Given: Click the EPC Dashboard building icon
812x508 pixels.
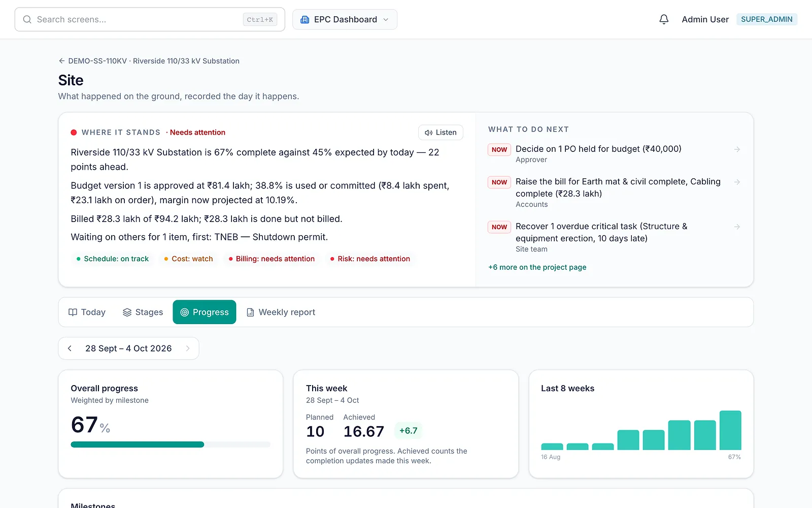Looking at the screenshot, I should pyautogui.click(x=305, y=19).
